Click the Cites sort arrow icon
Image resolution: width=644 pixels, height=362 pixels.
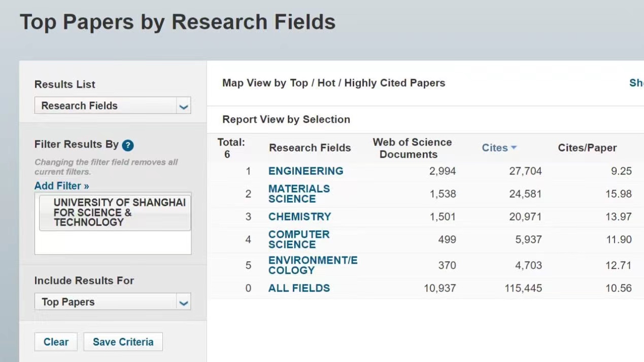(514, 148)
